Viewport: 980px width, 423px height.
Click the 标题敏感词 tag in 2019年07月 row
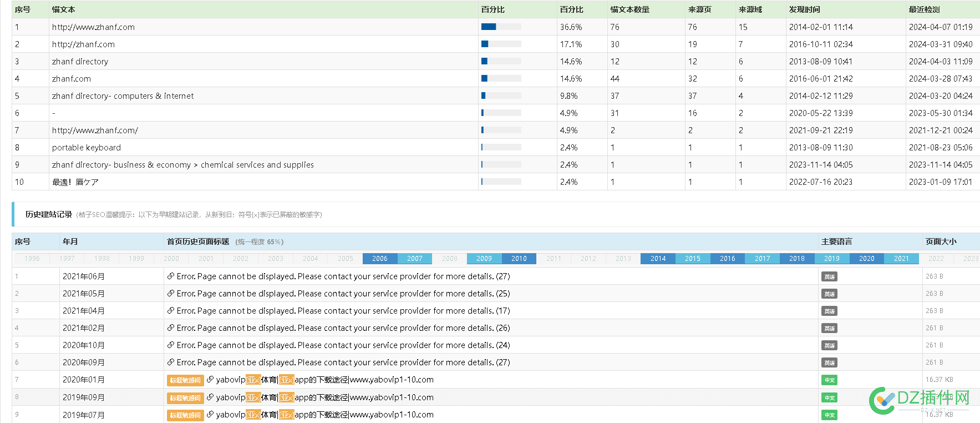185,415
